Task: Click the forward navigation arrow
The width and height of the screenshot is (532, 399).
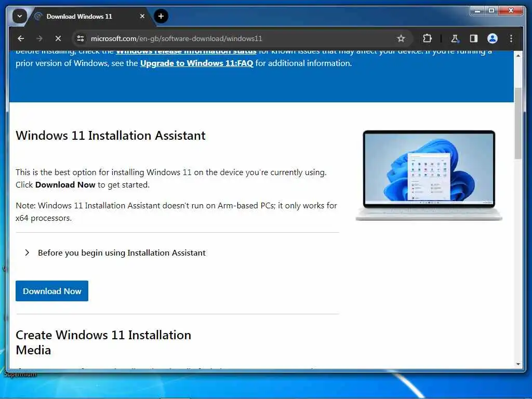Action: tap(39, 38)
